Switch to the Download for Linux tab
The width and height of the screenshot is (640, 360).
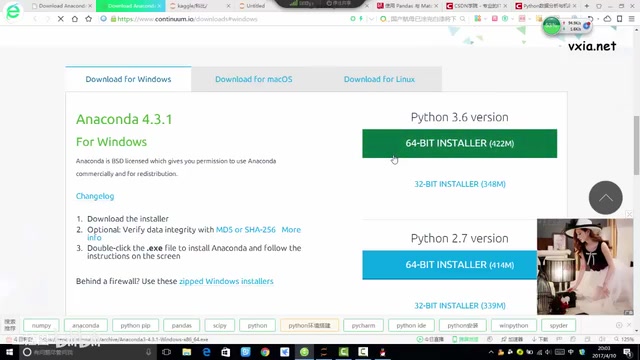pos(379,79)
